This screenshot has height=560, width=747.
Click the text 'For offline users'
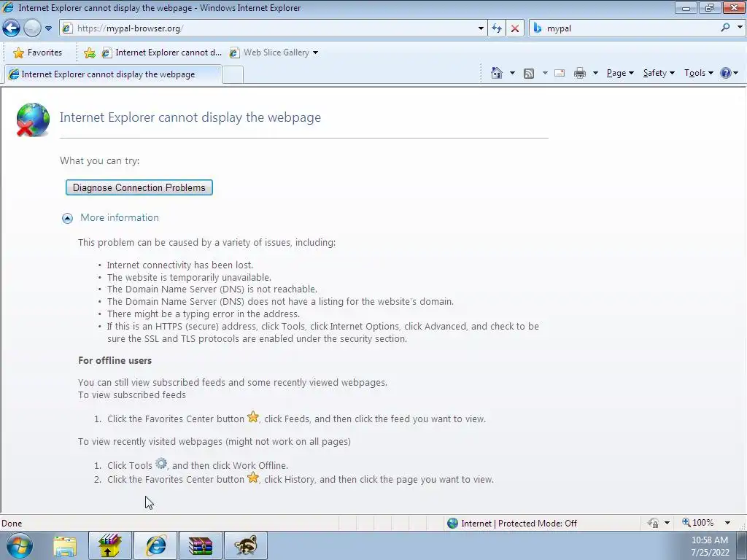click(x=115, y=360)
